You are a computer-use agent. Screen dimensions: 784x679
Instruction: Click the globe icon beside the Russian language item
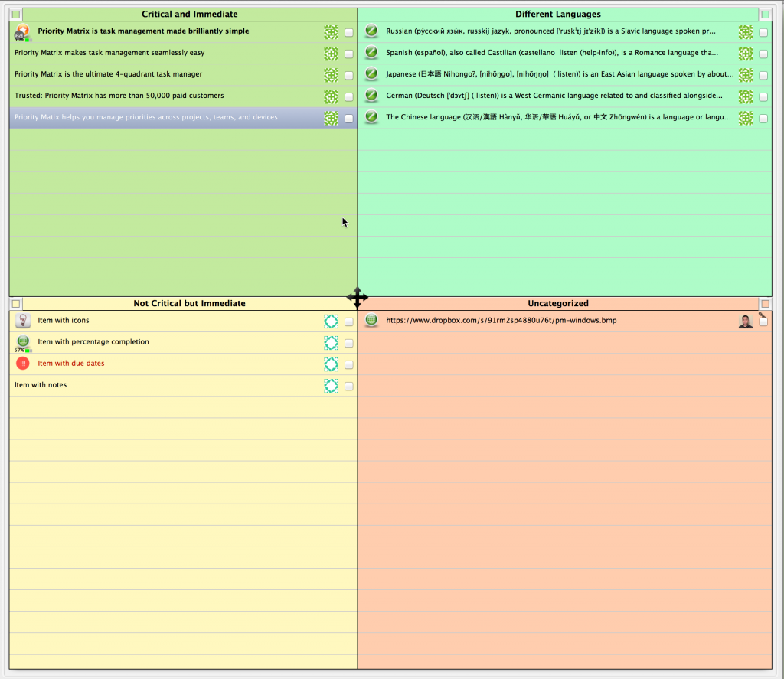(x=371, y=32)
